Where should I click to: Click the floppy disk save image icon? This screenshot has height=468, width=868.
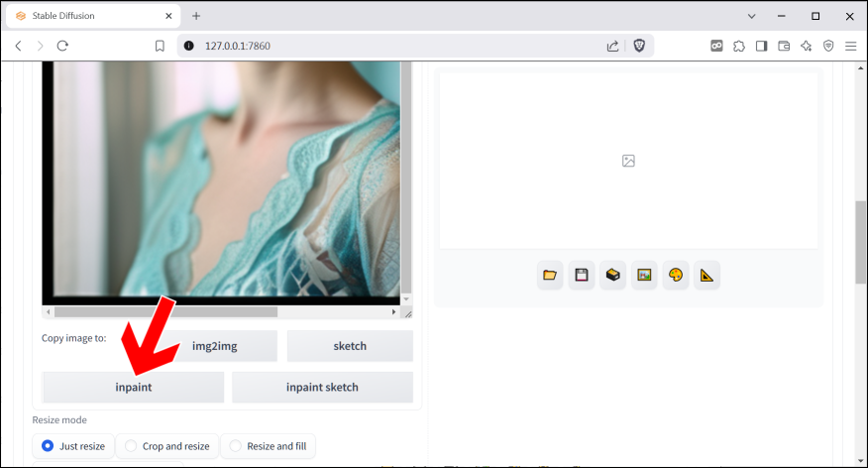pos(582,275)
